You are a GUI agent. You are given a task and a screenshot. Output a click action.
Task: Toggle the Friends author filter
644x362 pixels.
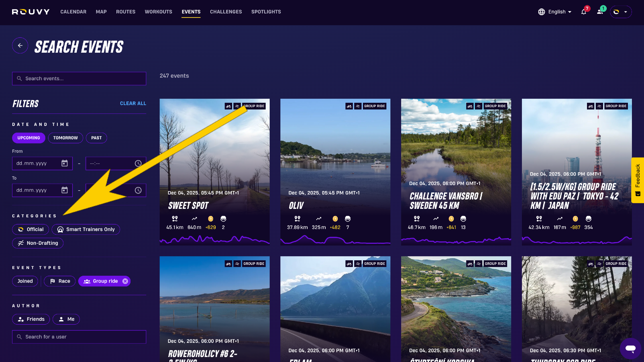tap(31, 319)
